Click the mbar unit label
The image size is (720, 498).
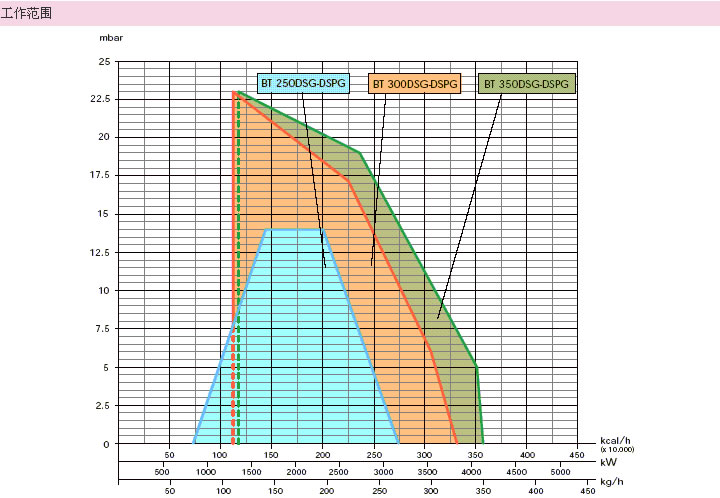109,37
